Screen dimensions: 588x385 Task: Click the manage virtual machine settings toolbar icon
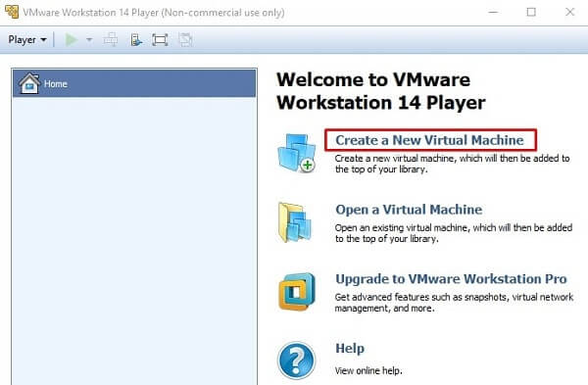pos(136,40)
